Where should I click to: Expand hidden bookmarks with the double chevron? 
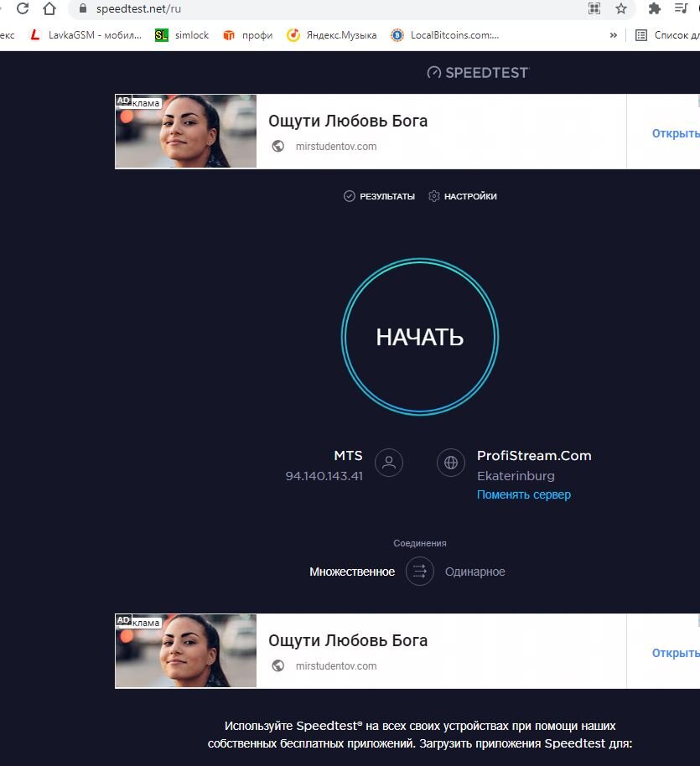pyautogui.click(x=614, y=35)
